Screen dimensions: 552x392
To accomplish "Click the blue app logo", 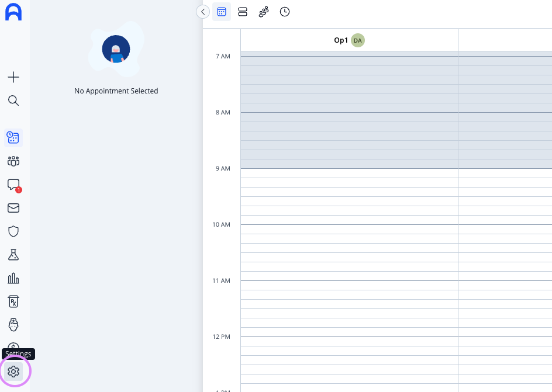I will [x=13, y=12].
